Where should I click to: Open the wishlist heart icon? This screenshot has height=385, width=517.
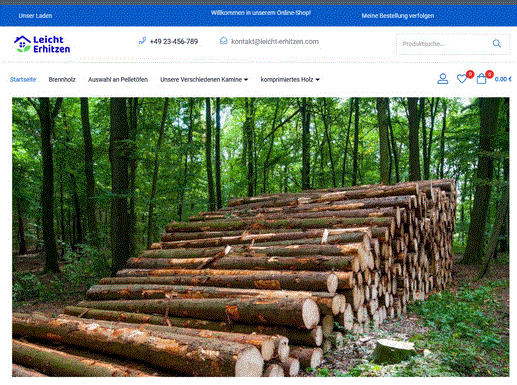(462, 79)
